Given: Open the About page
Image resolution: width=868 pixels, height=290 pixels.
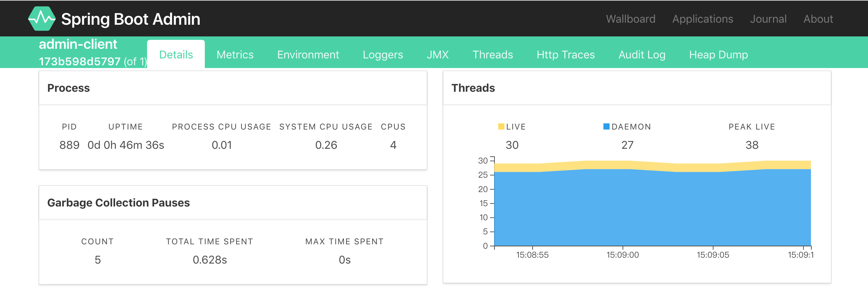Looking at the screenshot, I should tap(818, 19).
